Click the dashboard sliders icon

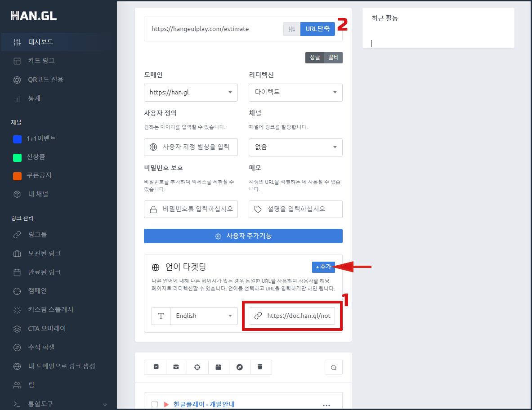[17, 42]
